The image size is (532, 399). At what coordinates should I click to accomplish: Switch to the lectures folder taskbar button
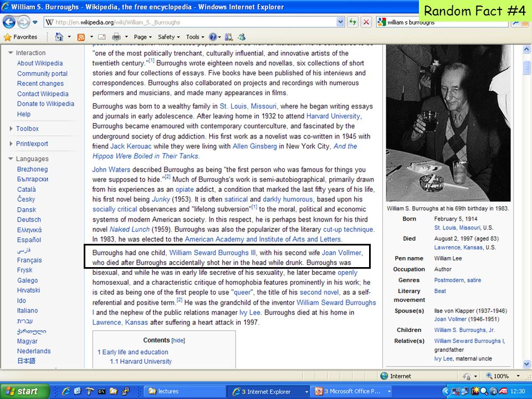point(185,391)
